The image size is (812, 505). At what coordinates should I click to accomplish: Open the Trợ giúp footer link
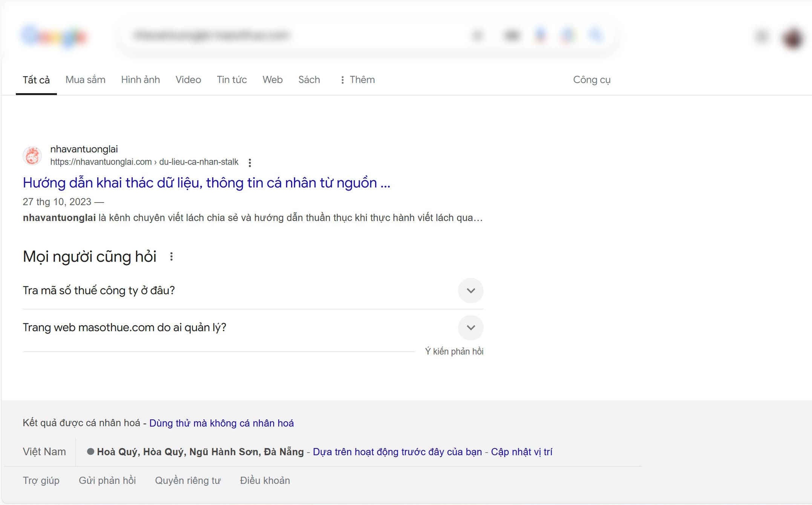41,480
